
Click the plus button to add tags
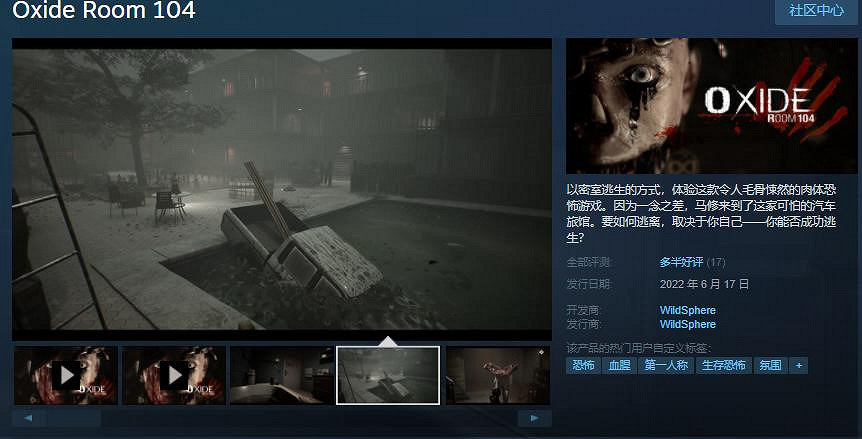[x=798, y=365]
